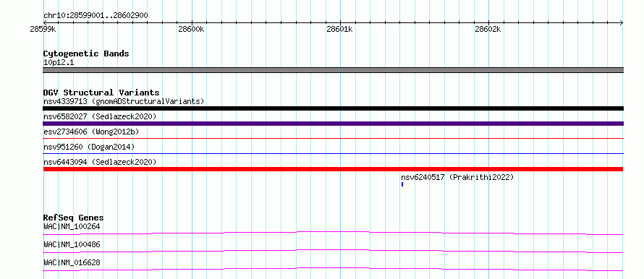The width and height of the screenshot is (644, 279).
Task: Click the chr10:28599001..28602900 region label
Action: tap(96, 15)
